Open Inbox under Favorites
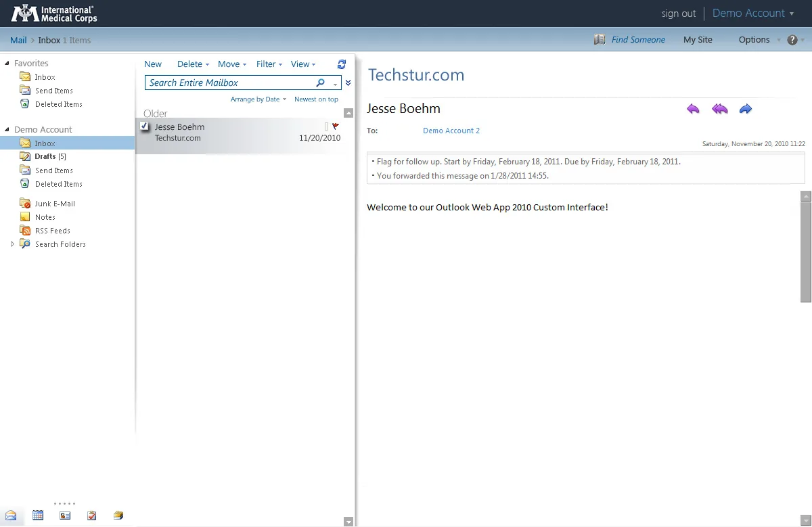Viewport: 812px width, 527px height. click(45, 77)
